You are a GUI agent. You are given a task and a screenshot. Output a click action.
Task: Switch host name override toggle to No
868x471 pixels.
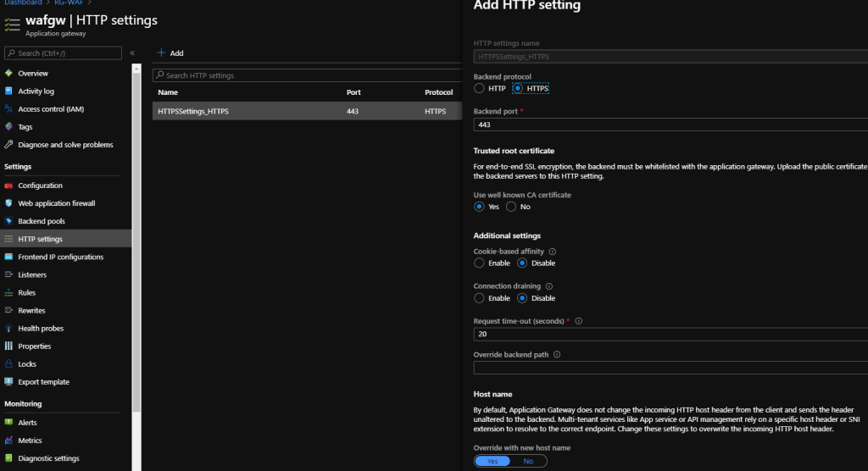click(x=528, y=461)
